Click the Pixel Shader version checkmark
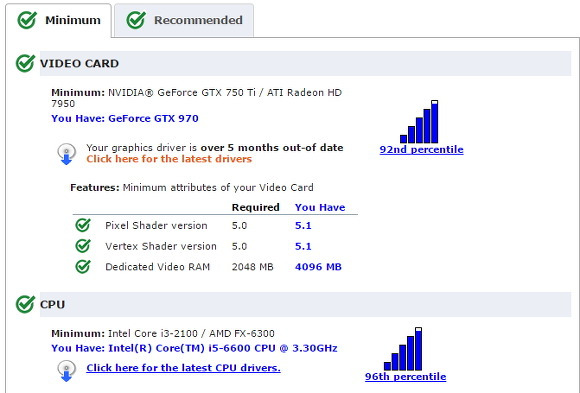Viewport: 580px width, 393px height. 83,225
